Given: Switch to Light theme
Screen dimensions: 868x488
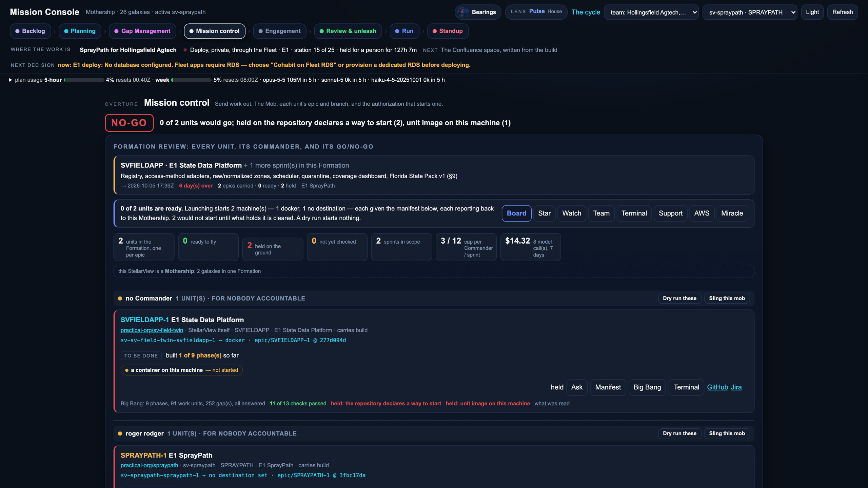Looking at the screenshot, I should [x=812, y=12].
